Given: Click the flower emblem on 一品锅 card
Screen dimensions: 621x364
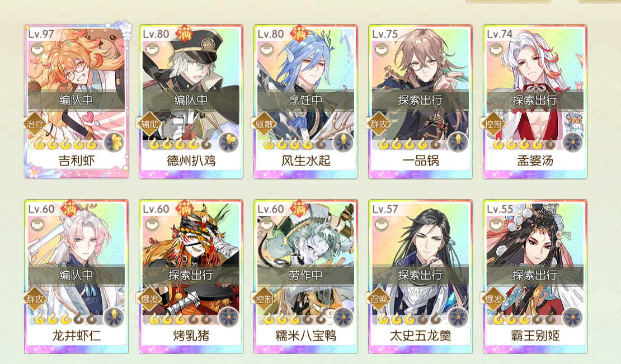Looking at the screenshot, I should tap(458, 143).
